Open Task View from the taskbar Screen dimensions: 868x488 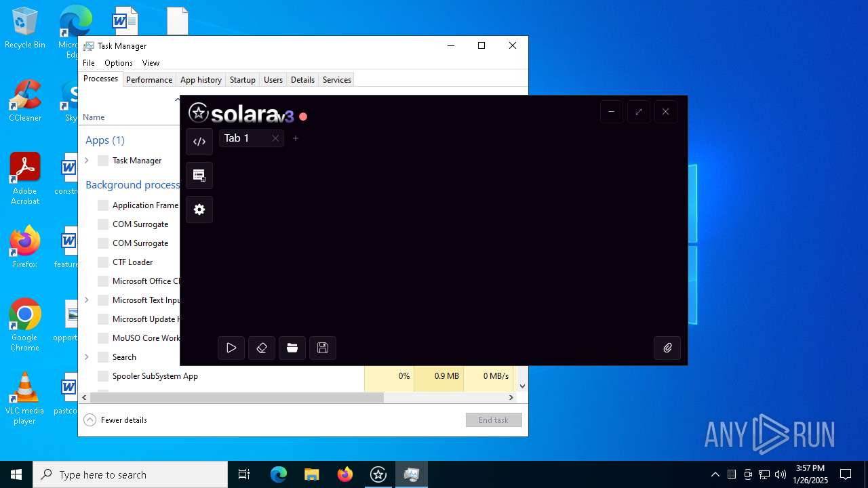(244, 474)
